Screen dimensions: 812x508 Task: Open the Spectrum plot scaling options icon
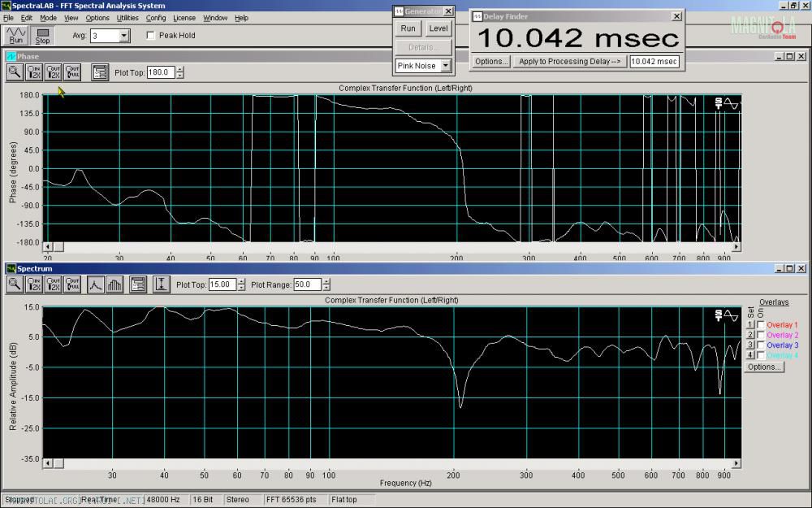138,284
